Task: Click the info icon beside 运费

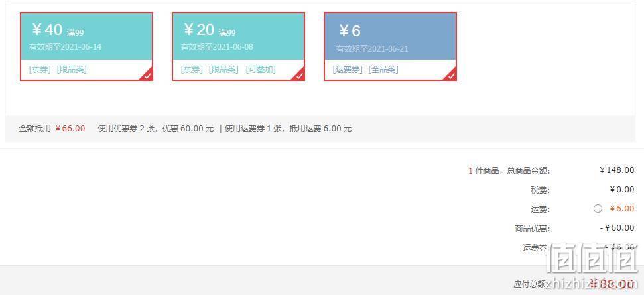Action: click(x=598, y=208)
